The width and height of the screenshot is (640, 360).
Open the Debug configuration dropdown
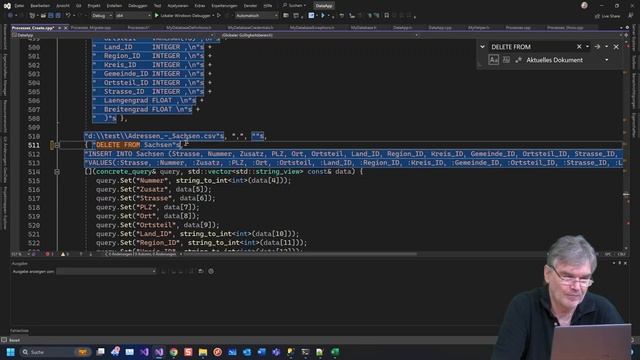click(102, 16)
